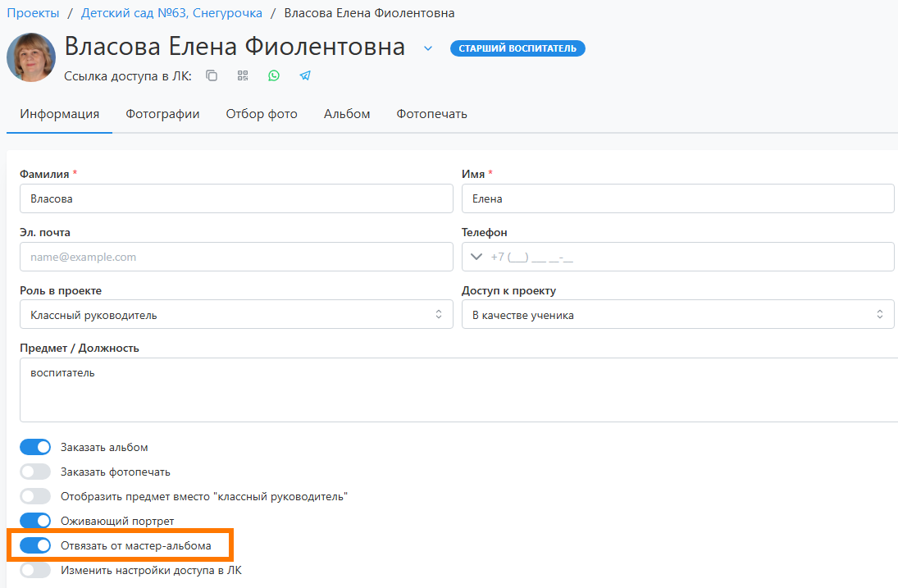Screen dimensions: 898x588
Task: Share access link via Telegram
Action: [305, 75]
